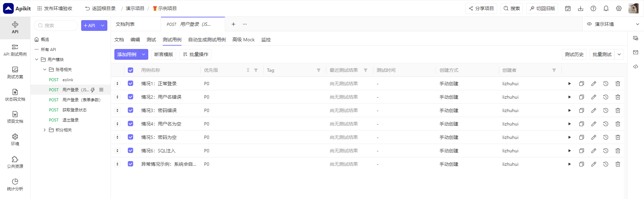Image resolution: width=644 pixels, height=199 pixels.
Task: Open 添加用例 dropdown arrow
Action: click(x=144, y=54)
